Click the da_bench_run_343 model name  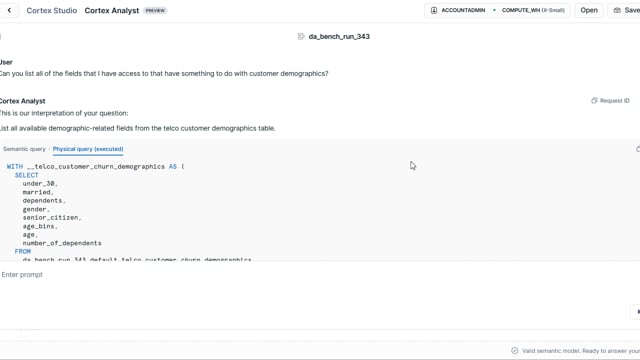[x=339, y=36]
